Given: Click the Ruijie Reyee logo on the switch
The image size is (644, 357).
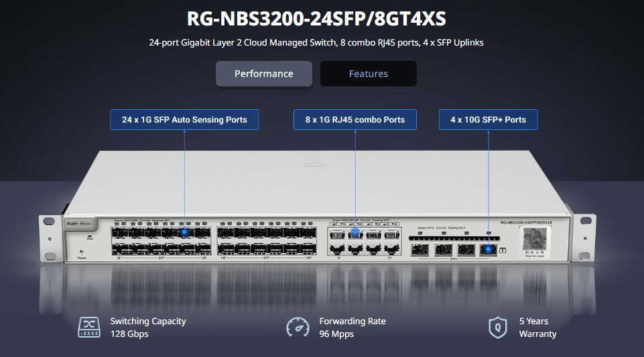Looking at the screenshot, I should (79, 224).
